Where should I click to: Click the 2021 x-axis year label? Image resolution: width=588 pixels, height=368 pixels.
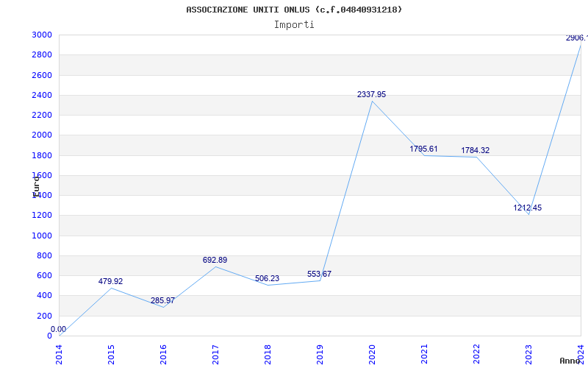coord(424,355)
